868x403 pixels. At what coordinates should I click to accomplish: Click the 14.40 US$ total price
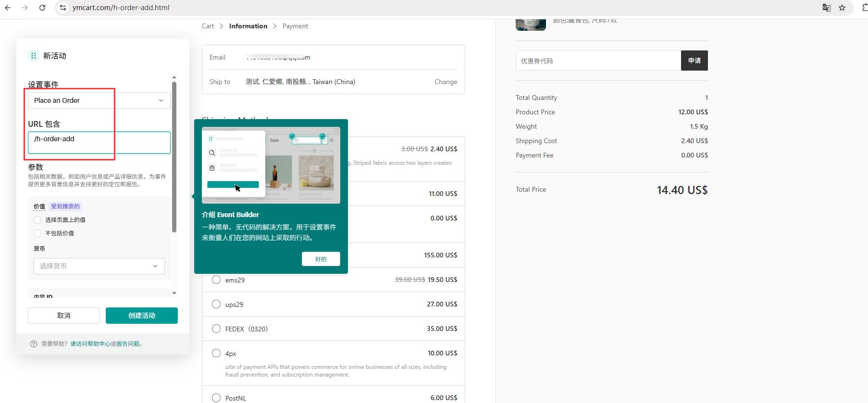[x=682, y=190]
